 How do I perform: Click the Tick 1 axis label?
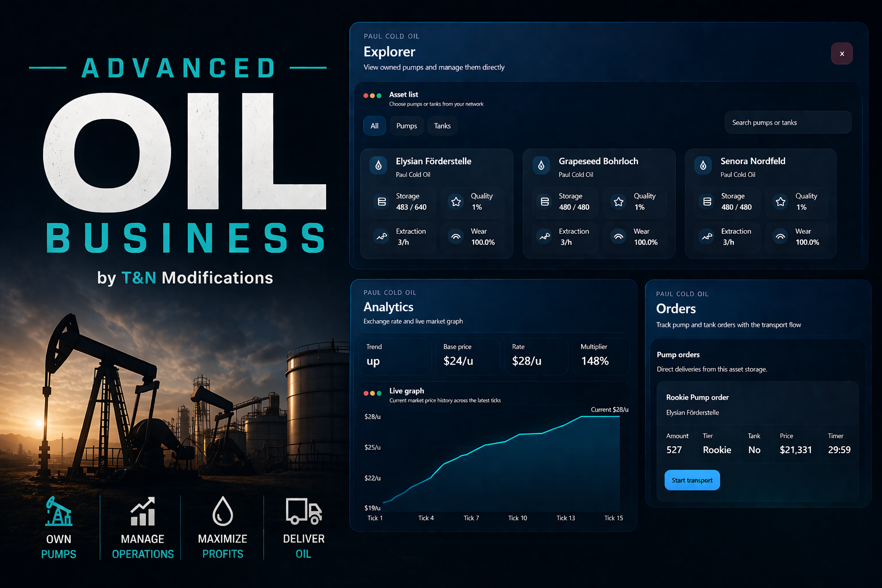pos(375,518)
